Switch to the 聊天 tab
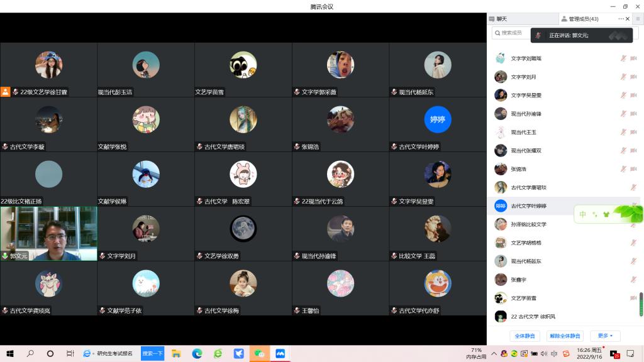Image resolution: width=644 pixels, height=362 pixels. (x=502, y=19)
